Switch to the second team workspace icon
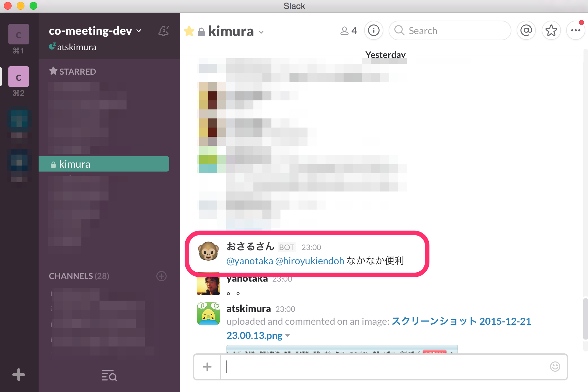The width and height of the screenshot is (588, 392). (x=19, y=77)
